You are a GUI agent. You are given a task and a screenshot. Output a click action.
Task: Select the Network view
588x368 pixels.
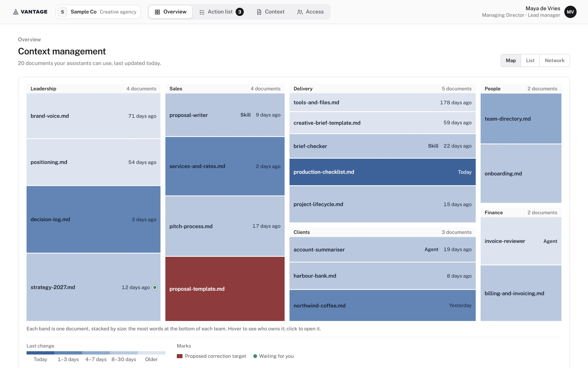click(555, 61)
